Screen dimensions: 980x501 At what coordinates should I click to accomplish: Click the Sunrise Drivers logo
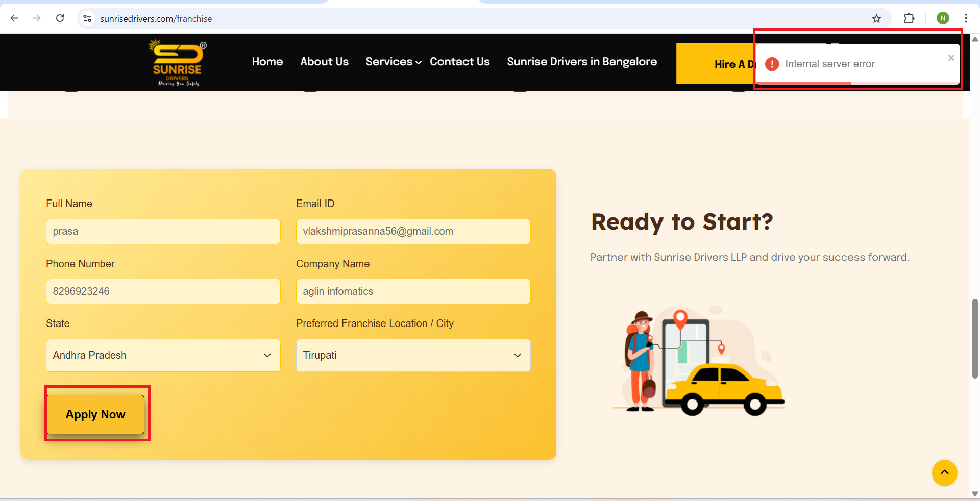(x=178, y=63)
